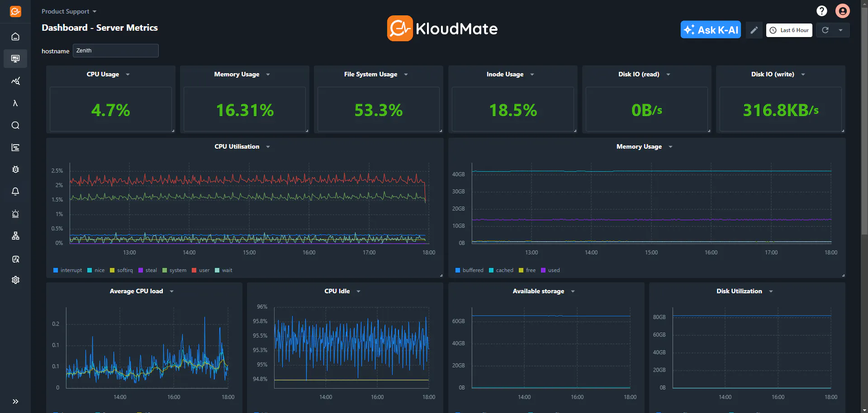Open the metrics explorer chart icon
Image resolution: width=868 pixels, height=413 pixels.
(15, 81)
